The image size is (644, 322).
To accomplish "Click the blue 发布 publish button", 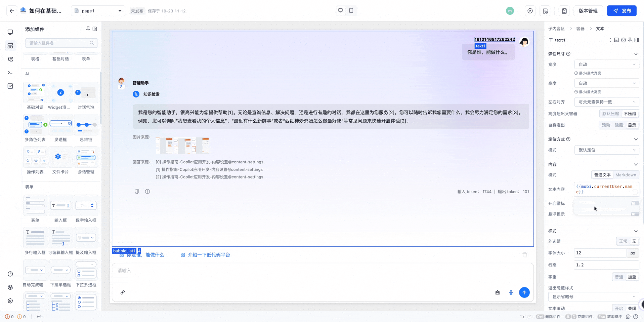I will pyautogui.click(x=621, y=10).
